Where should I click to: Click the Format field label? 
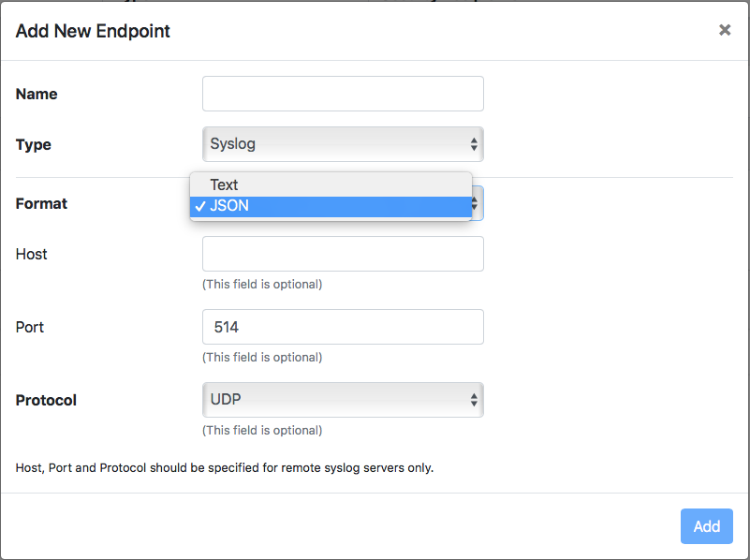click(x=41, y=204)
